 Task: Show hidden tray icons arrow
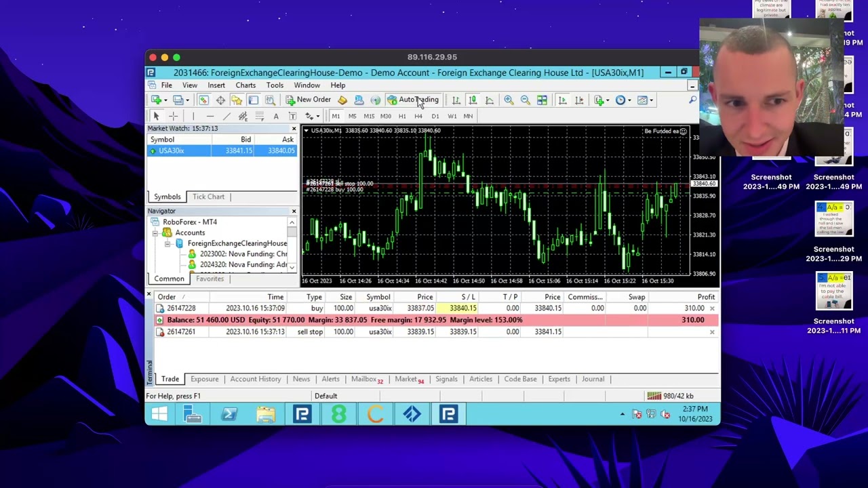pyautogui.click(x=623, y=414)
